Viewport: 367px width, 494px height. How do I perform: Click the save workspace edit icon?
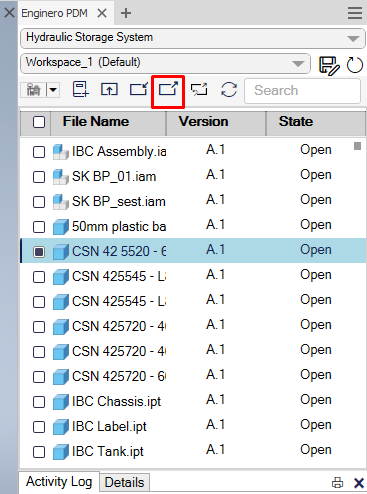[x=329, y=65]
